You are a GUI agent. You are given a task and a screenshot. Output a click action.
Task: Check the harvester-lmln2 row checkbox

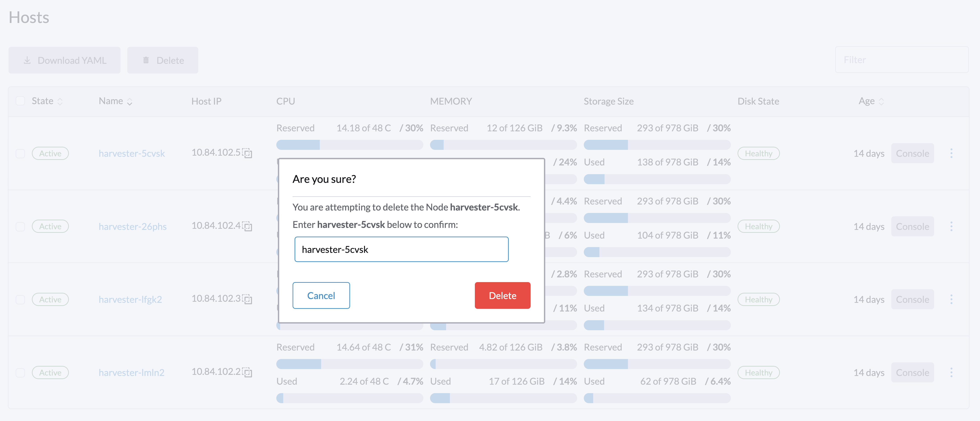click(20, 373)
